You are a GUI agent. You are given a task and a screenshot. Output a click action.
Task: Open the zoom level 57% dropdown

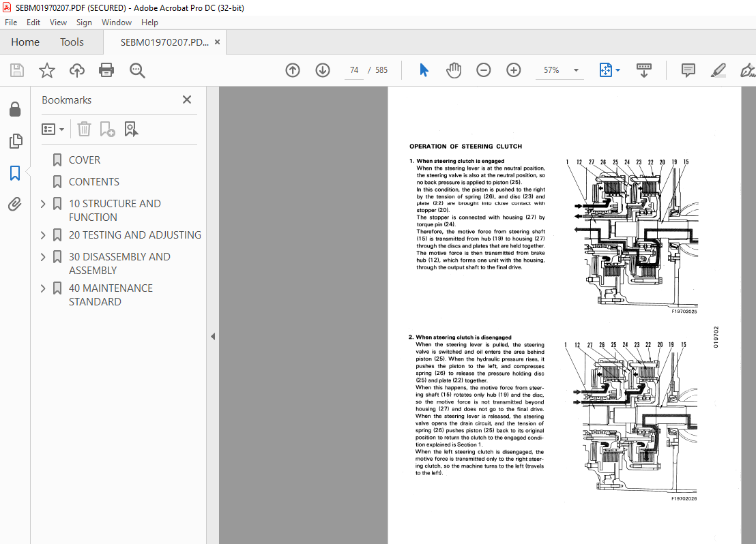[x=576, y=70]
